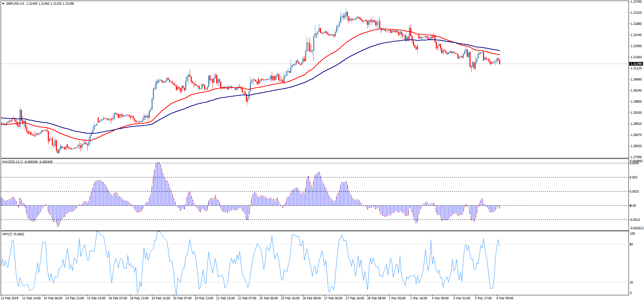Click the 1.30680 price axis label
This screenshot has height=302, width=644.
click(636, 79)
